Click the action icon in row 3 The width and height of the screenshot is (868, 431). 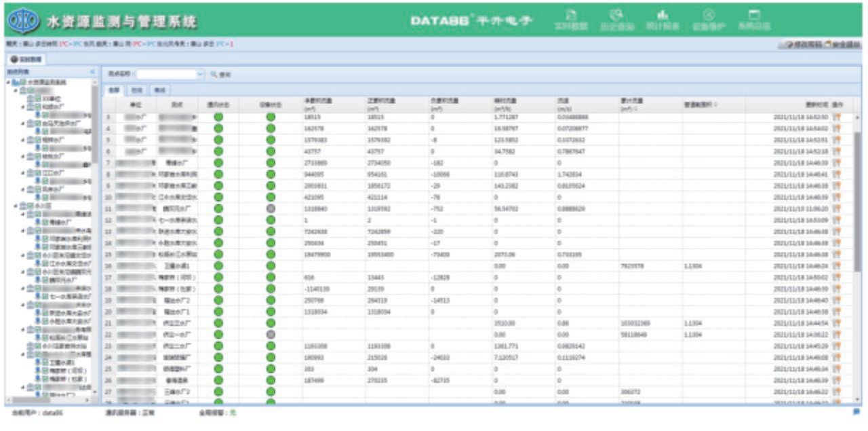coord(837,140)
